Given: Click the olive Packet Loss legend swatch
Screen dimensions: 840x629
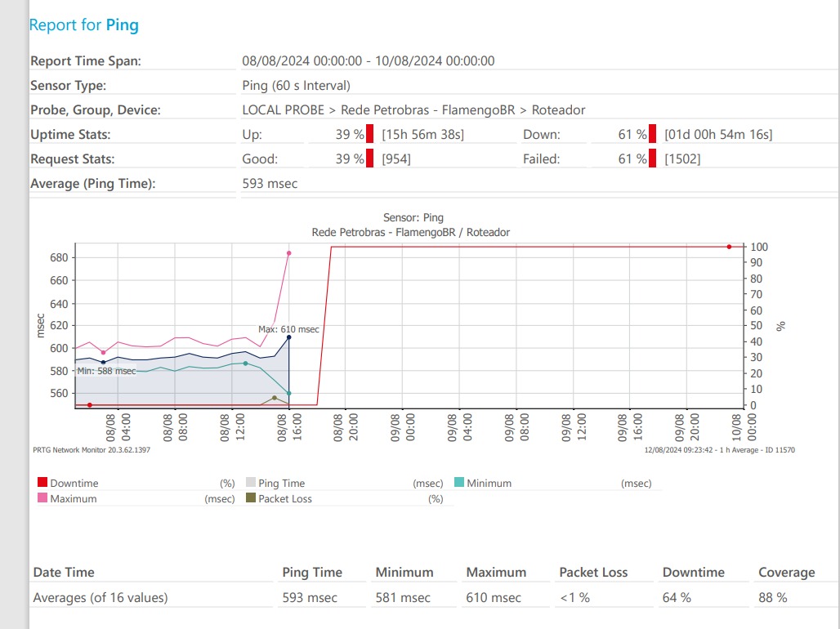Looking at the screenshot, I should click(x=251, y=498).
